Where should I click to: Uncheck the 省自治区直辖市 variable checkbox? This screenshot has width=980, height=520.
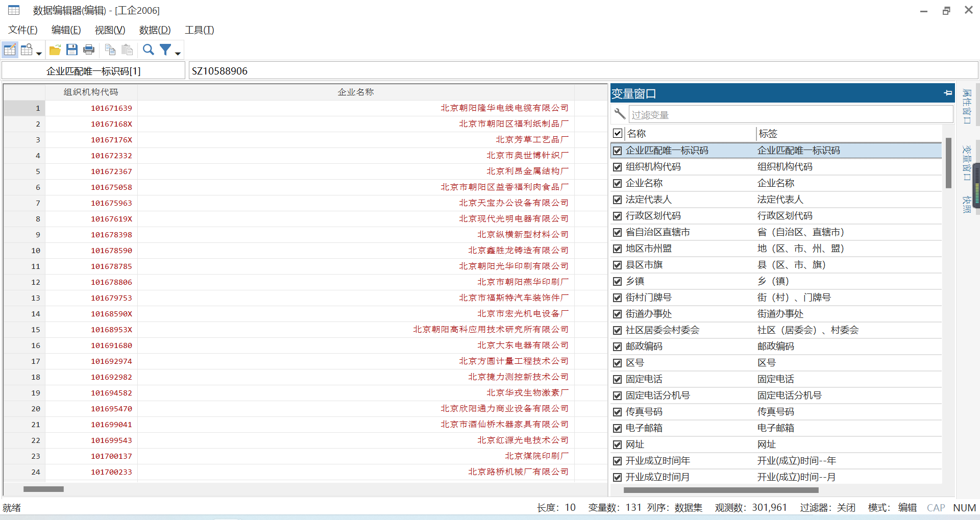tap(618, 232)
